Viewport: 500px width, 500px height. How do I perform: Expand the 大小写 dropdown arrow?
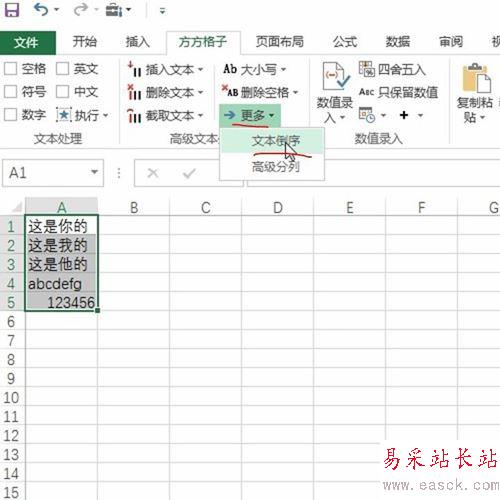pos(283,69)
